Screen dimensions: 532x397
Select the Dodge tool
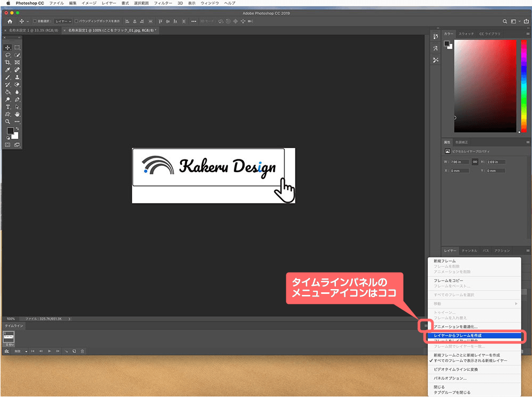7,99
